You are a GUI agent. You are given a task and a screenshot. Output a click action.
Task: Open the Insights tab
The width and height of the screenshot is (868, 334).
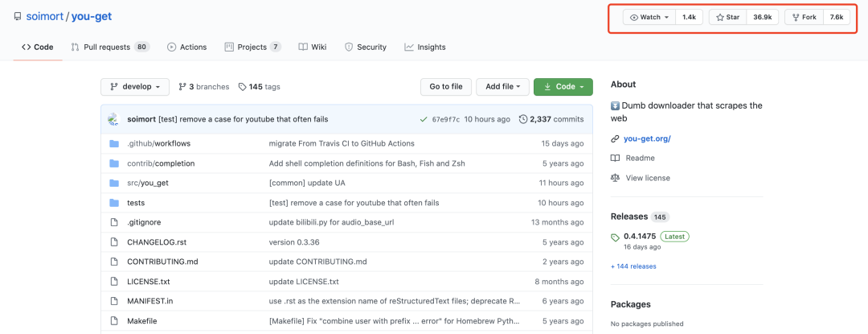point(425,47)
